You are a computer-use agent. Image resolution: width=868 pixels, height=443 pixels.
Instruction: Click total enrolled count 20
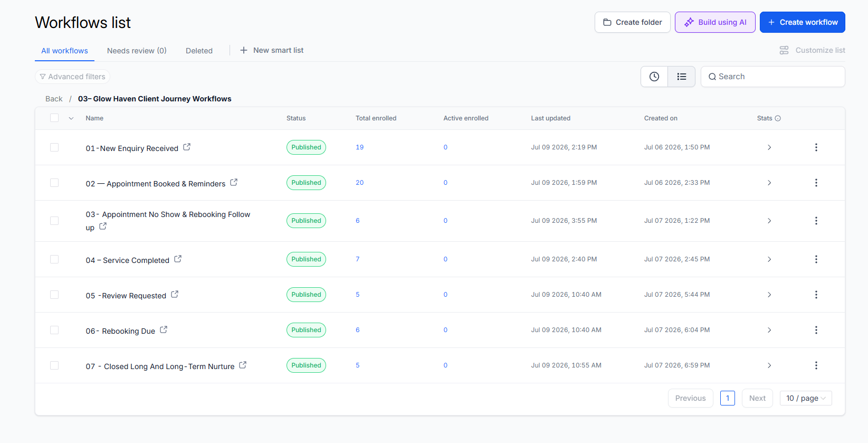click(x=359, y=183)
